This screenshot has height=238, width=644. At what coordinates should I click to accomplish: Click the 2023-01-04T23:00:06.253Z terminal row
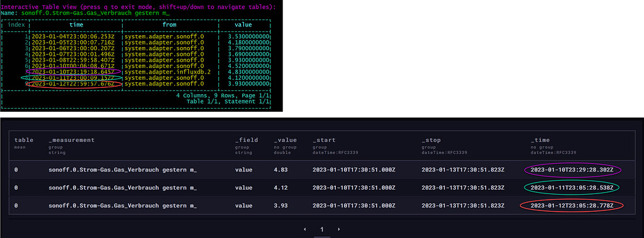tap(136, 36)
